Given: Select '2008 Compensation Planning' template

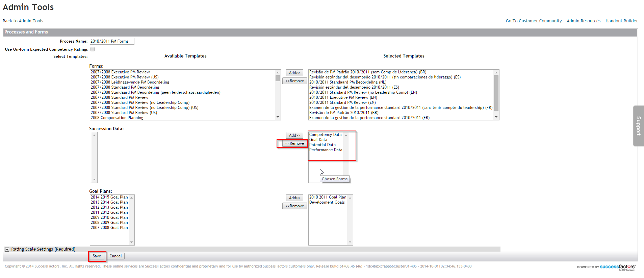Looking at the screenshot, I should coord(183,118).
